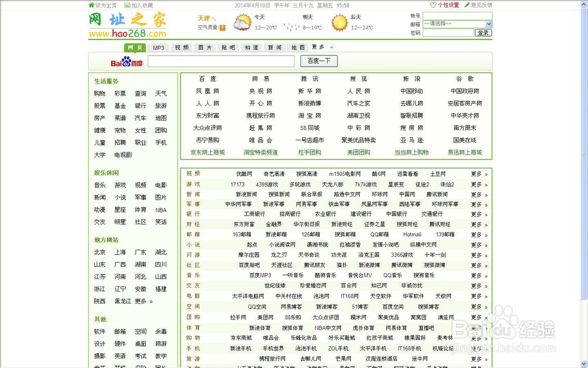Click the 意见反馈 pencil icon
This screenshot has width=588, height=368.
(467, 5)
